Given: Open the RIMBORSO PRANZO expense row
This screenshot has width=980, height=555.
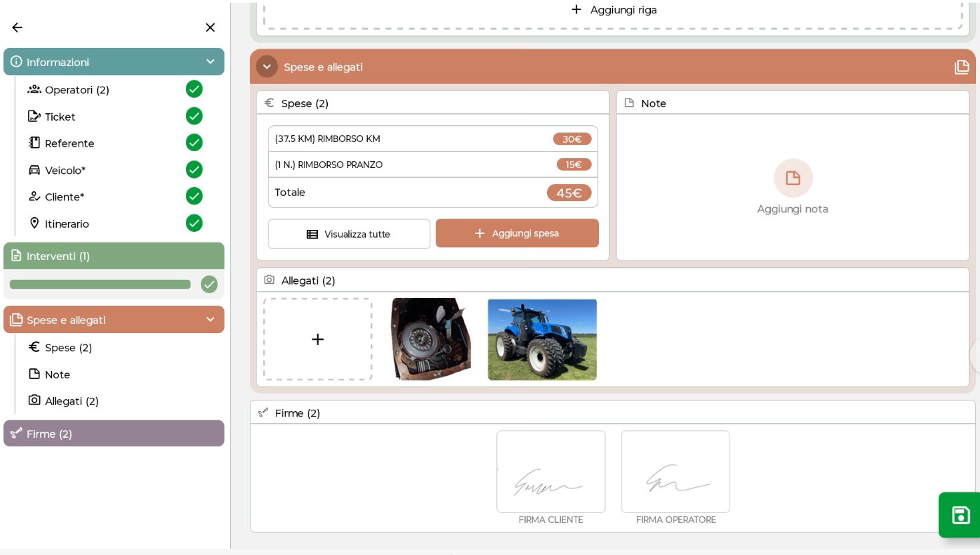Looking at the screenshot, I should (433, 165).
